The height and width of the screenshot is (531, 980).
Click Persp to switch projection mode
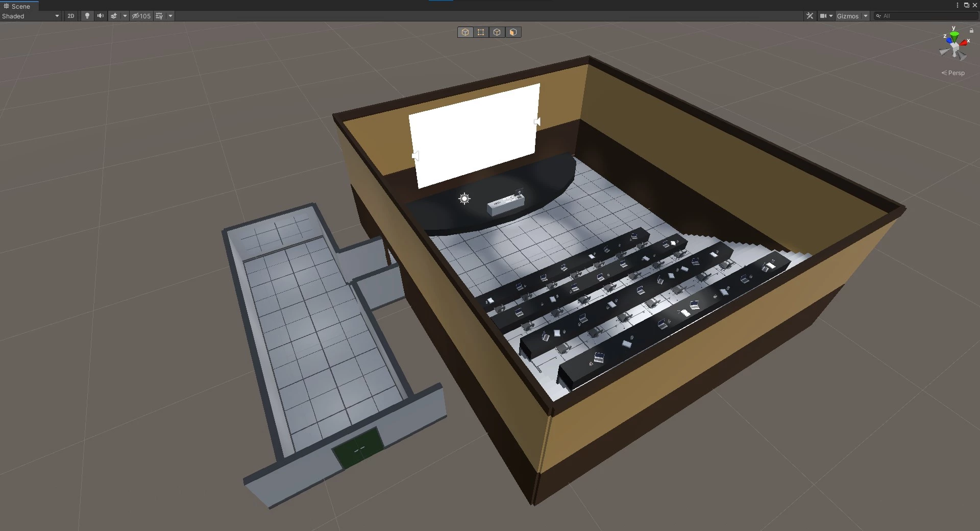pyautogui.click(x=953, y=73)
